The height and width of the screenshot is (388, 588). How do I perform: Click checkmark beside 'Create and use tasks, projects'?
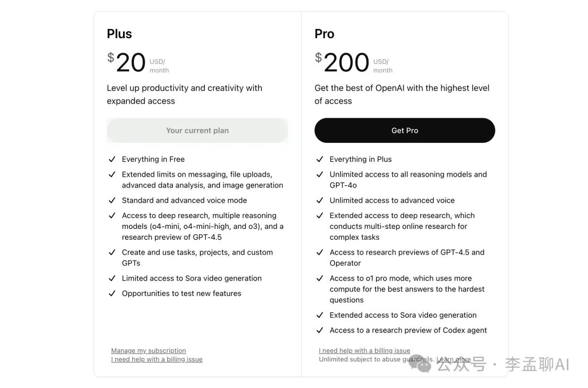click(112, 253)
